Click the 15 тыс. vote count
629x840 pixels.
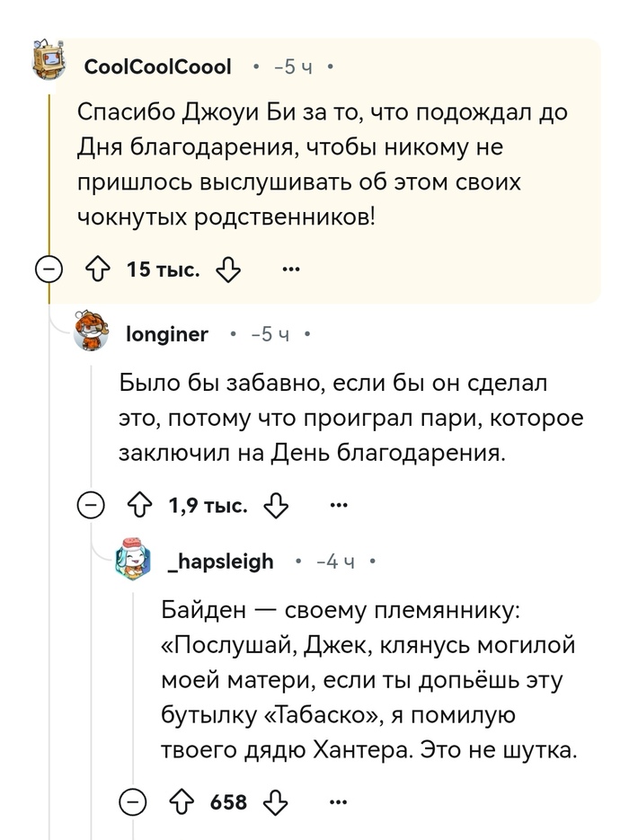coord(164,270)
